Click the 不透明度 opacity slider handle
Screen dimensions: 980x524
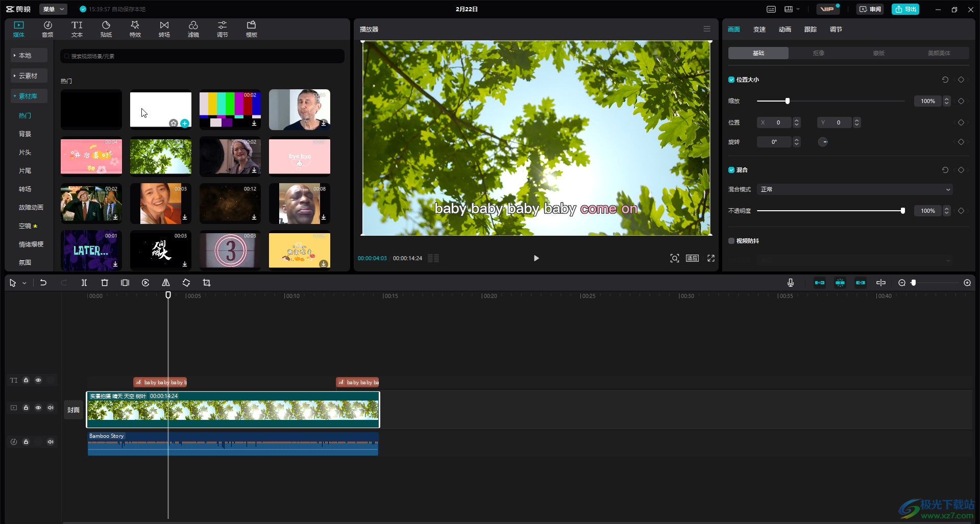[x=903, y=211]
